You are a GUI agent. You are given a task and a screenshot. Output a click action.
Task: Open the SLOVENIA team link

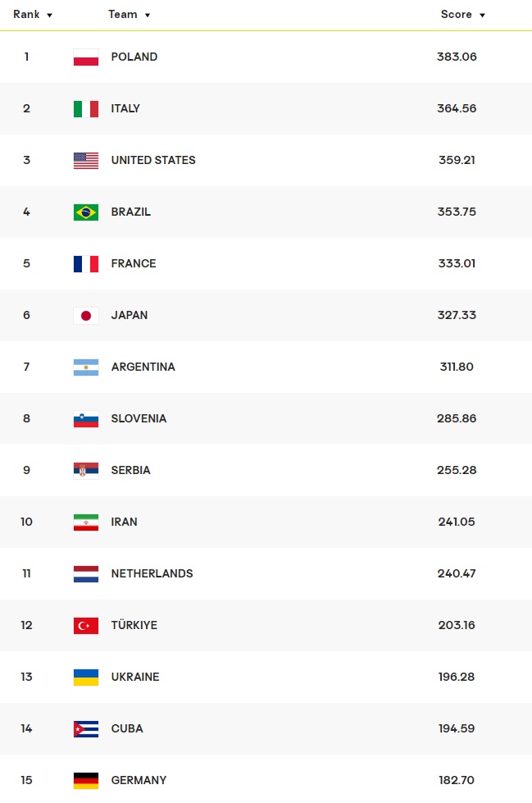(x=139, y=418)
